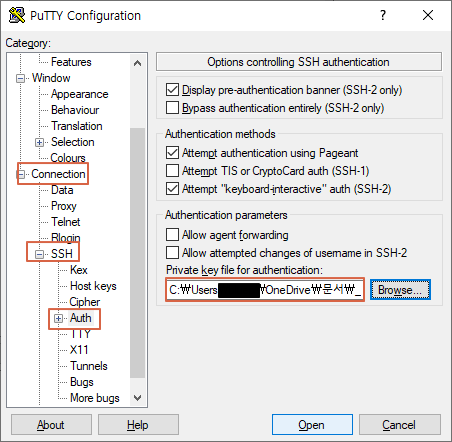Open the Data settings under Connection
This screenshot has width=452, height=442.
[x=62, y=190]
